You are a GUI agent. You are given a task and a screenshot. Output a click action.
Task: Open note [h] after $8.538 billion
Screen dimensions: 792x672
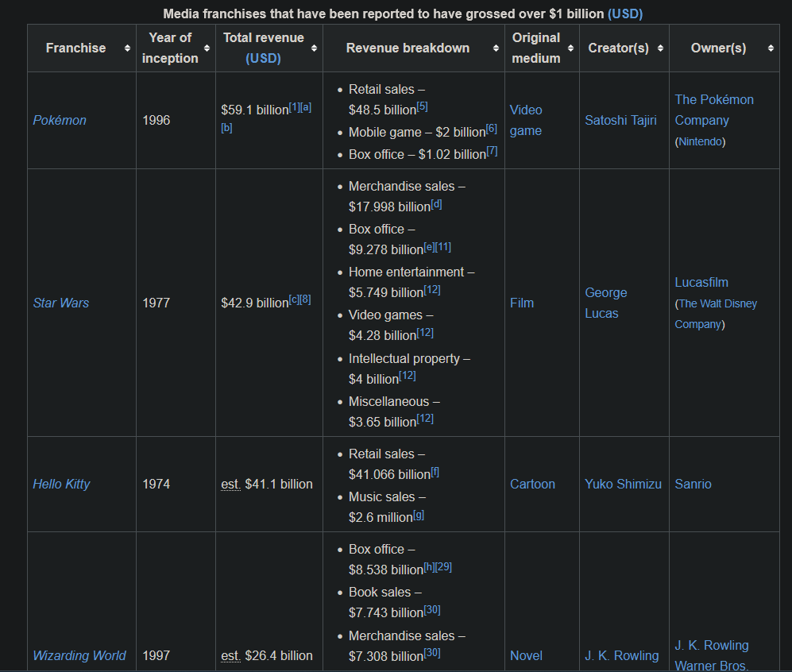click(429, 567)
